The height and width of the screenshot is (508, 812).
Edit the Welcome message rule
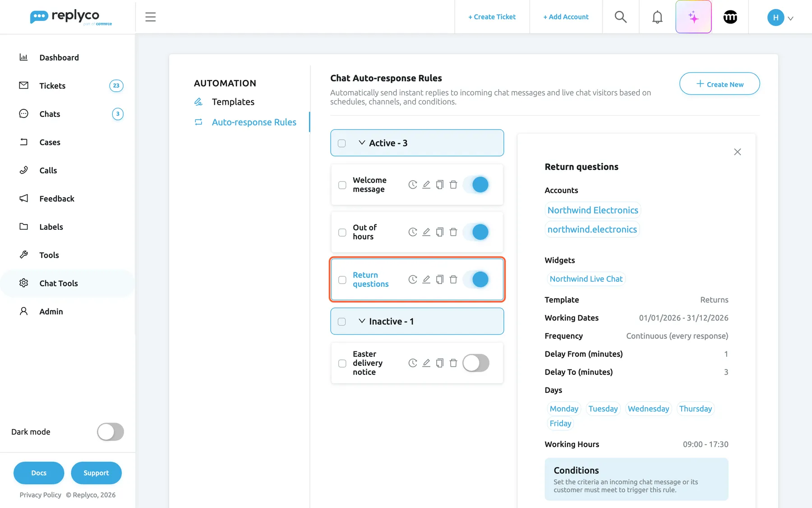[426, 185]
